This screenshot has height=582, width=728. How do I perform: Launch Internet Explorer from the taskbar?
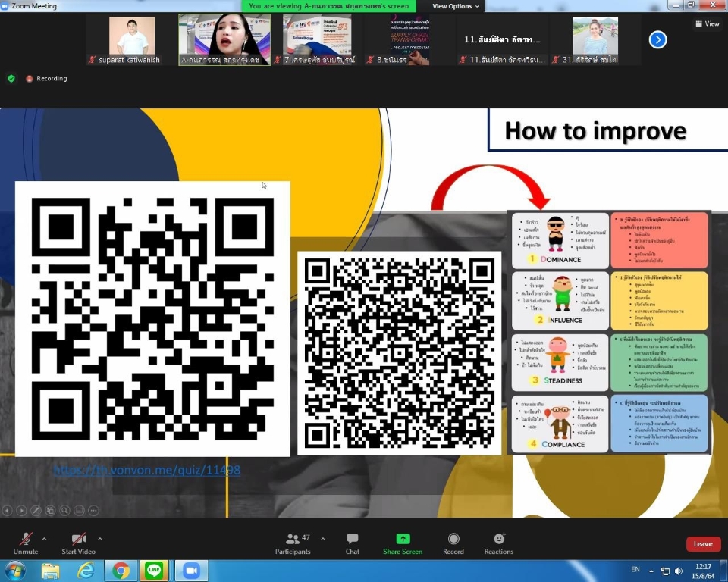coord(86,571)
